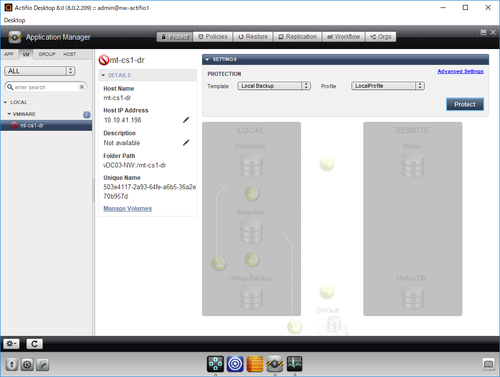Collapse the VMWARE tree node
Viewport: 500px width, 377px height.
click(9, 114)
